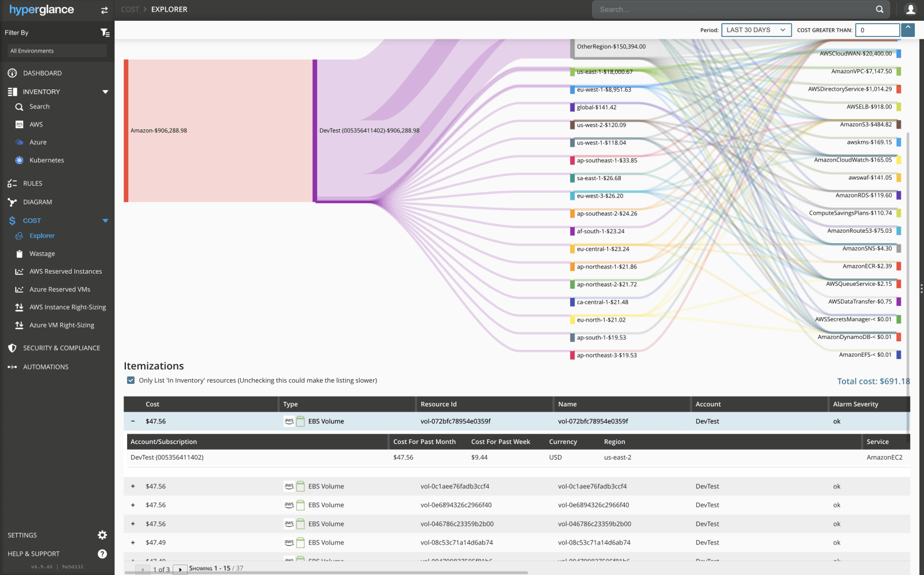This screenshot has width=924, height=575.
Task: Open the Period dropdown set to LAST 30 DAYS
Action: pos(756,29)
